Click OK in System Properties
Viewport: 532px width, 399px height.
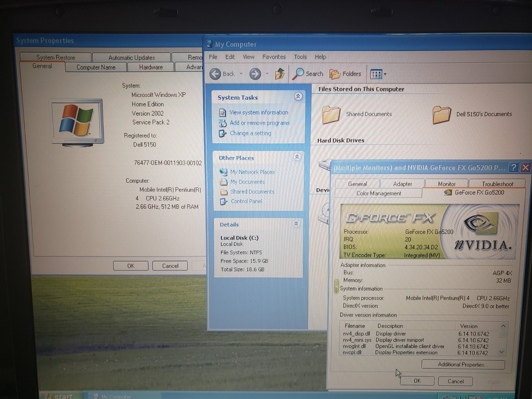click(x=131, y=266)
